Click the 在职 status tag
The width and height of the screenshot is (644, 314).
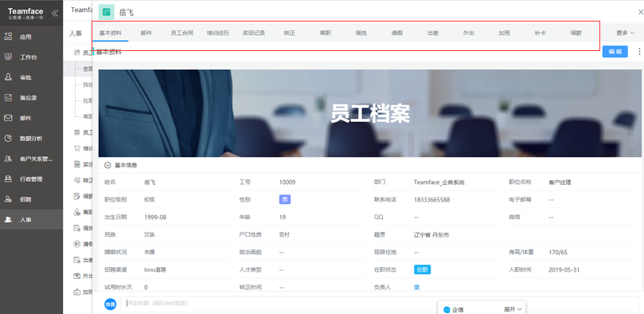tap(422, 269)
